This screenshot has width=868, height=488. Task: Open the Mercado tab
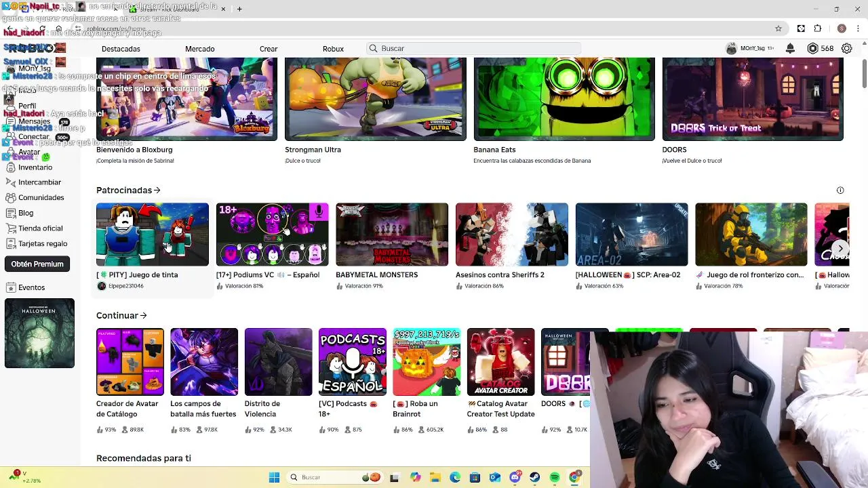click(x=199, y=49)
